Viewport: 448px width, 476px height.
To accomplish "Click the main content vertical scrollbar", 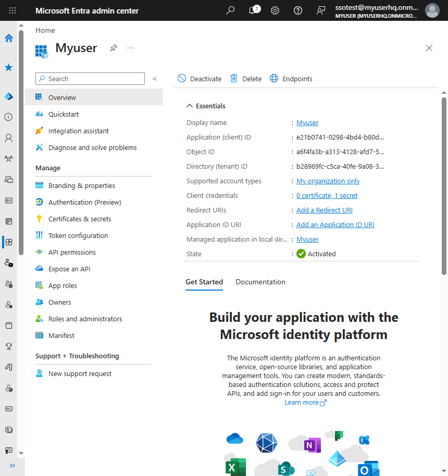I will point(444,186).
